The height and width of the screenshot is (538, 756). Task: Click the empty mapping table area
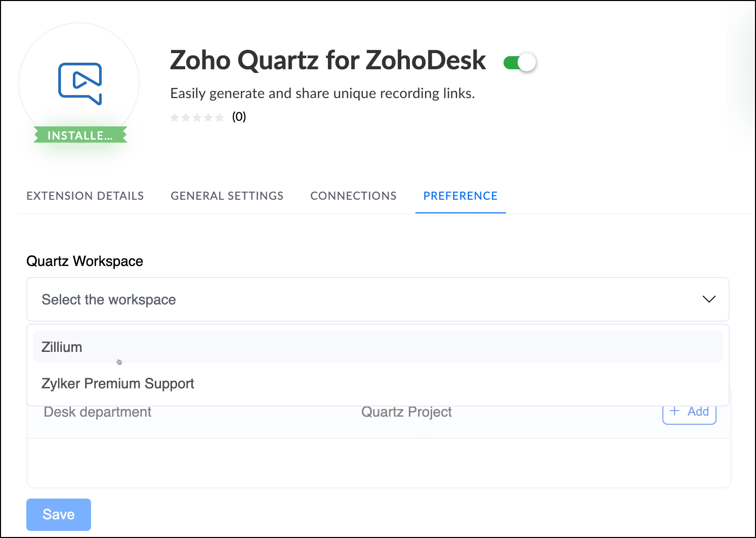[379, 463]
